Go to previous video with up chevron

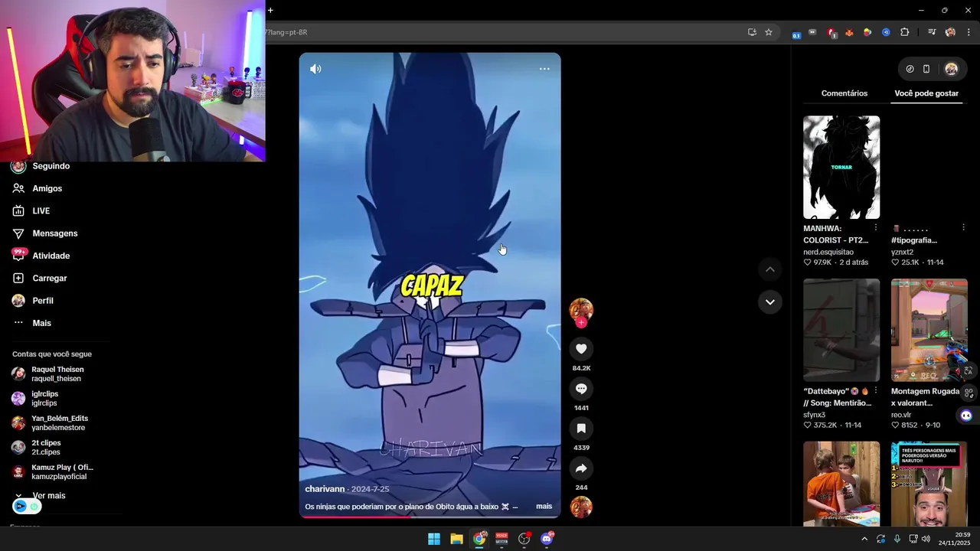point(770,269)
